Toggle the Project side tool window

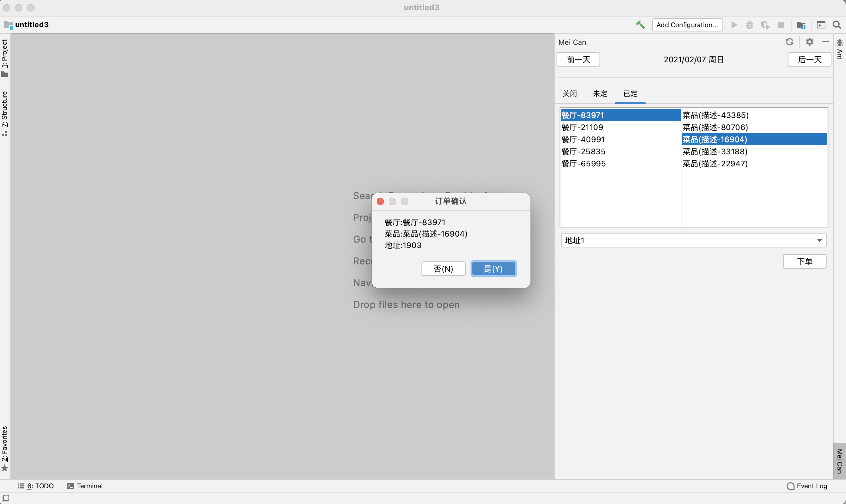click(5, 58)
